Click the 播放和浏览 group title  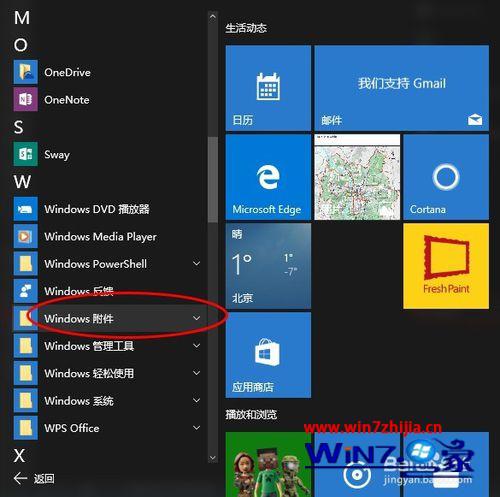(251, 415)
